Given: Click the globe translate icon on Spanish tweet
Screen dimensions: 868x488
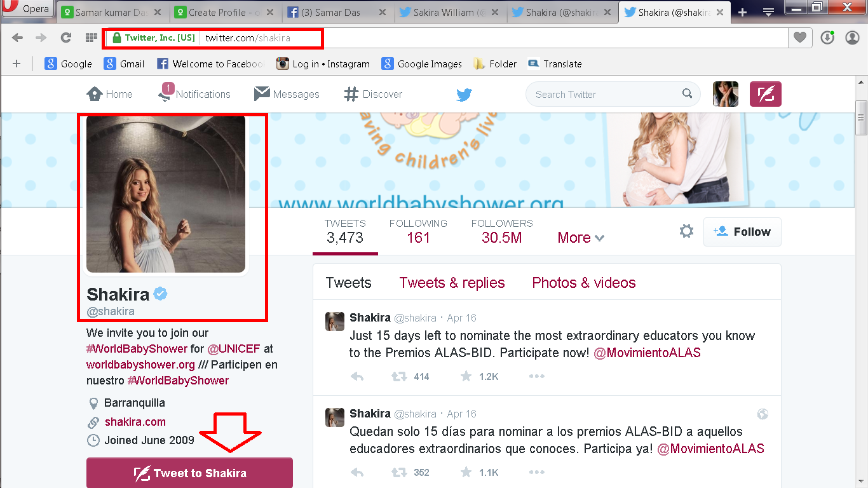Looking at the screenshot, I should [763, 414].
